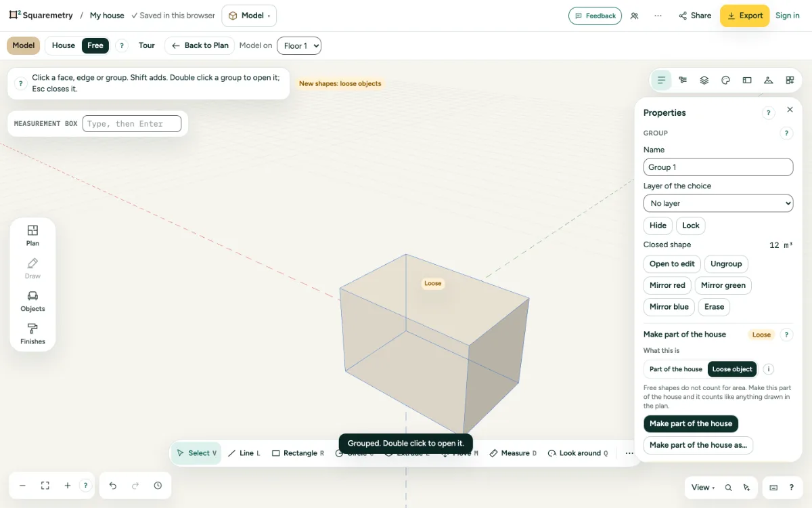Screen dimensions: 812x508
Task: Open the Floor 1 dropdown
Action: click(x=299, y=45)
